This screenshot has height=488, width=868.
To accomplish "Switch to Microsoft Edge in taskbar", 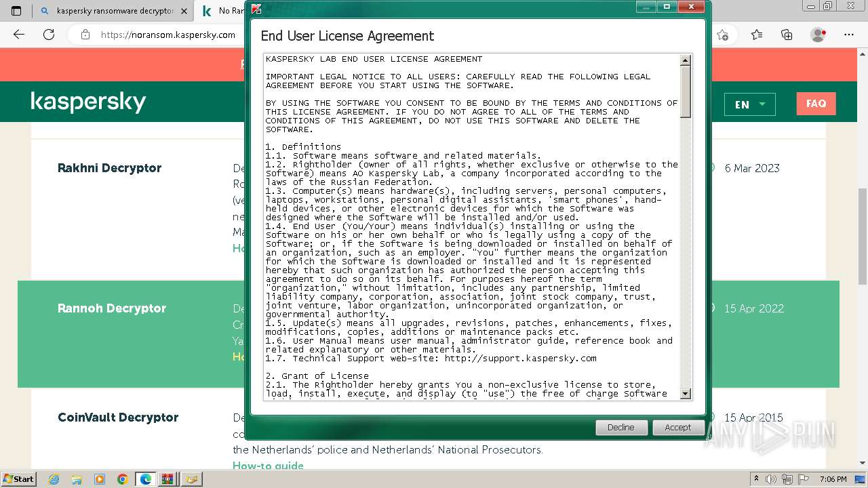I will pos(146,479).
